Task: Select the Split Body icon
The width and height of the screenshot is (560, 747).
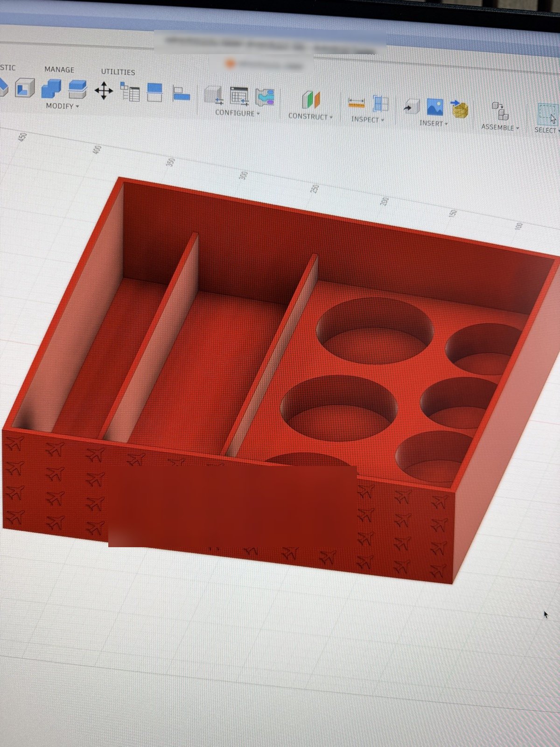Action: point(77,89)
